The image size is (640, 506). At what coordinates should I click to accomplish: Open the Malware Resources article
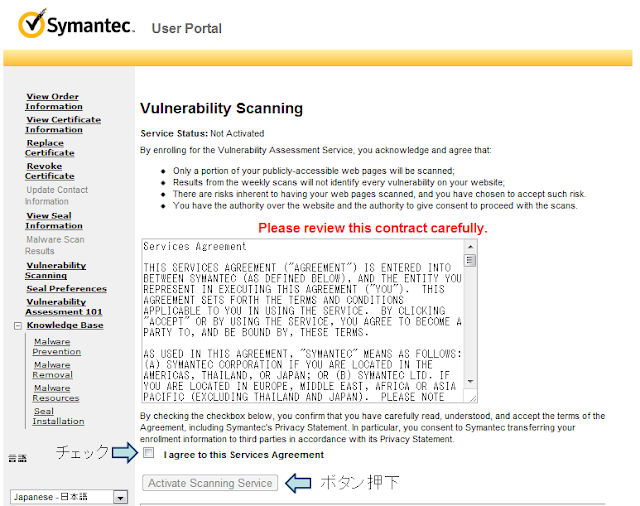56,393
